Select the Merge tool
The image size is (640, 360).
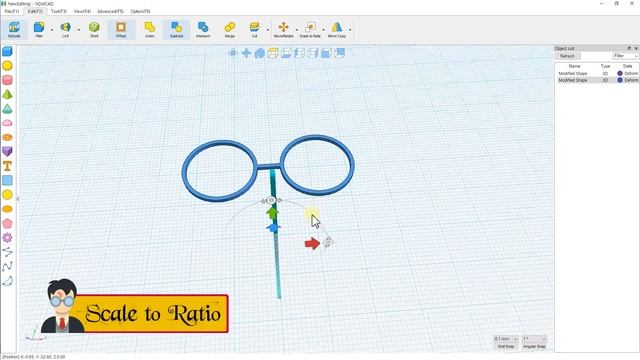[230, 30]
